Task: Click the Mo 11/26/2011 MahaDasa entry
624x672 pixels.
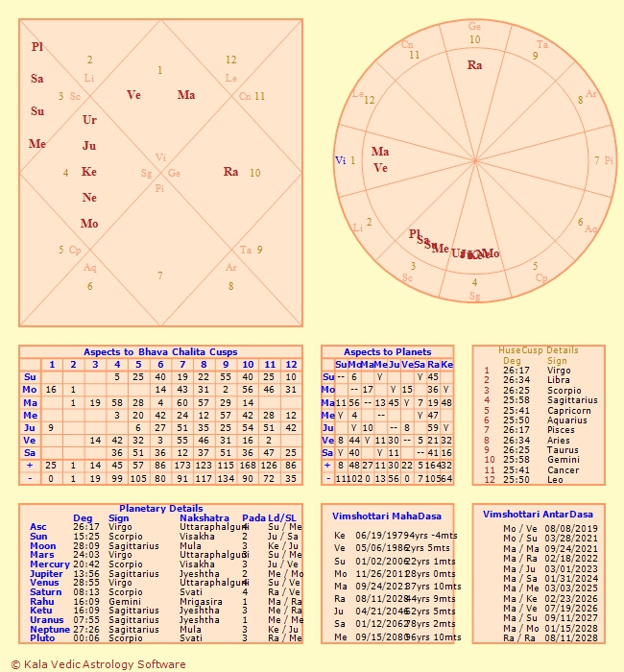Action: [x=395, y=573]
